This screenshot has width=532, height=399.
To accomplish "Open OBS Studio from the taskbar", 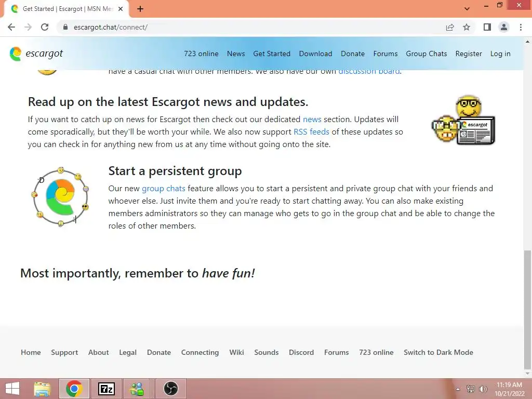I will click(x=170, y=389).
